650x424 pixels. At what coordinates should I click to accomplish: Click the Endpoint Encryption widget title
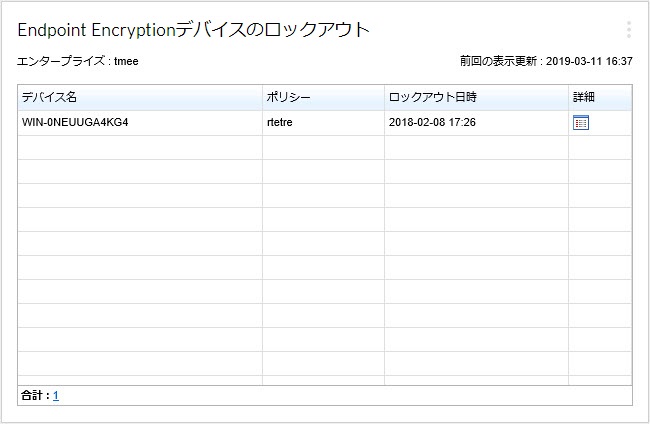click(193, 30)
